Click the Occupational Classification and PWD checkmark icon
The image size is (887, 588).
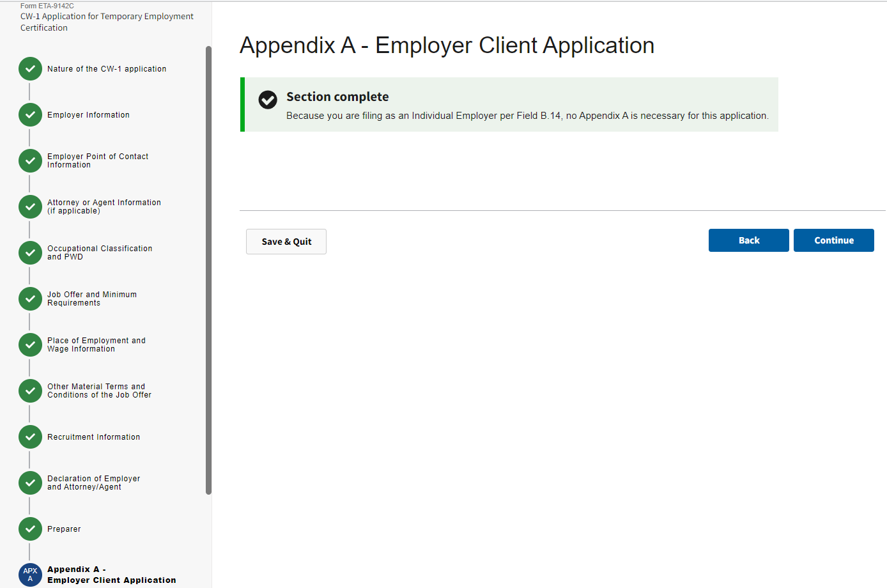pos(30,253)
